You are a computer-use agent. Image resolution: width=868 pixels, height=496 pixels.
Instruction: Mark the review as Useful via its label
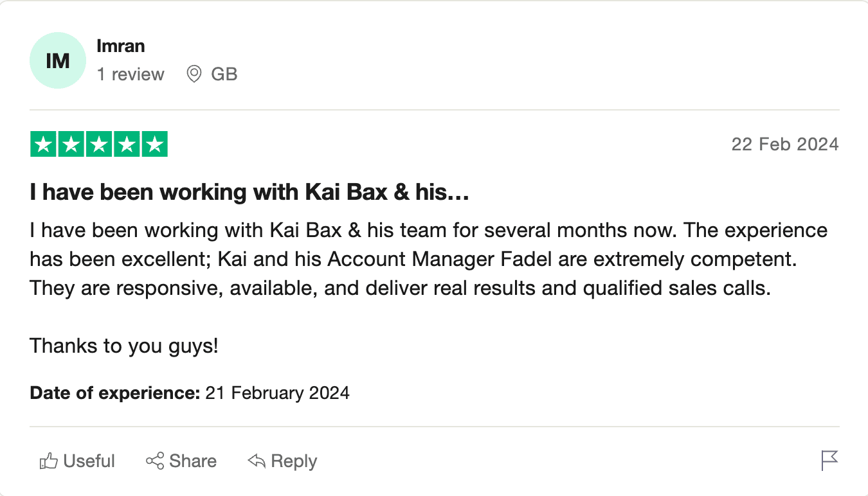pyautogui.click(x=89, y=461)
